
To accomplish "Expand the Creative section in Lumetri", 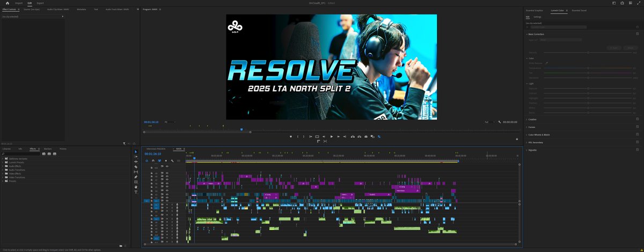I will [527, 120].
